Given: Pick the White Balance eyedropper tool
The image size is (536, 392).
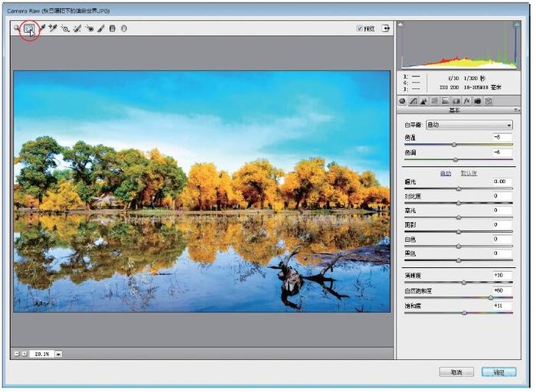Looking at the screenshot, I should (41, 28).
